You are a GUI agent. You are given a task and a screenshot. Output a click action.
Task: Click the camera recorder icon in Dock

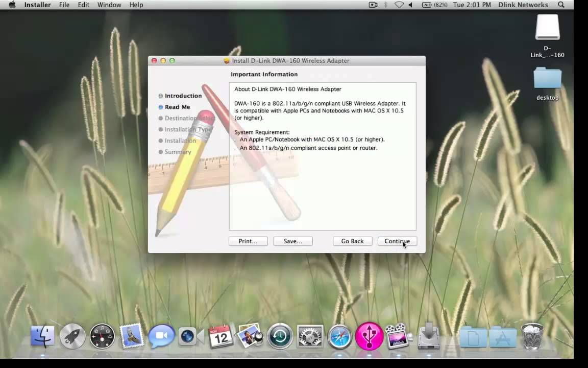191,336
